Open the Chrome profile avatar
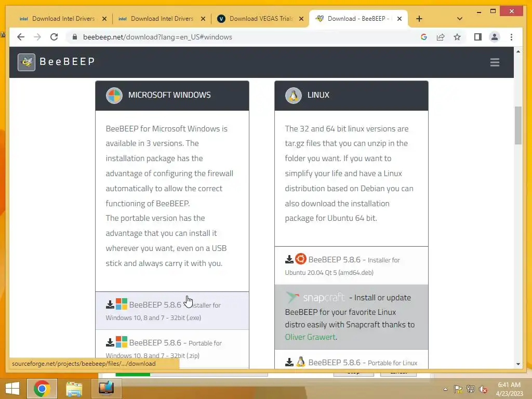The height and width of the screenshot is (399, 532). point(495,37)
